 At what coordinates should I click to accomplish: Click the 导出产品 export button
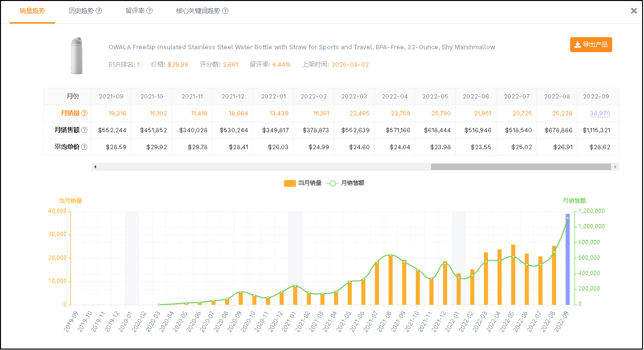coord(591,45)
